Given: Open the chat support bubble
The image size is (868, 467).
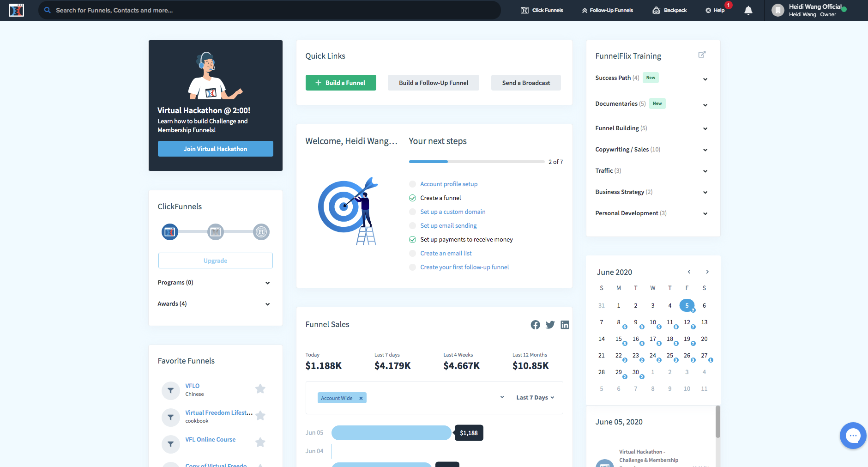Looking at the screenshot, I should point(852,436).
